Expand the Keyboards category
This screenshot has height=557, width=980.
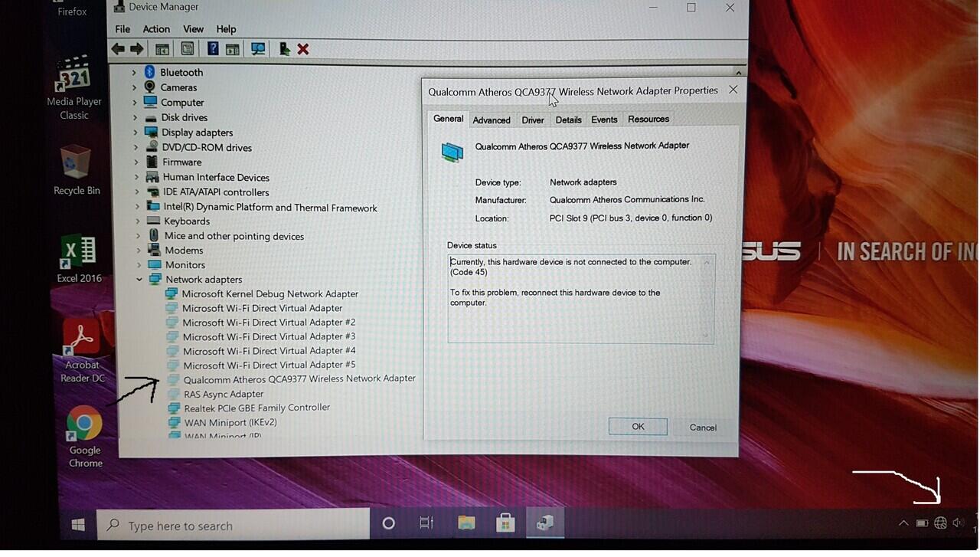click(x=138, y=221)
